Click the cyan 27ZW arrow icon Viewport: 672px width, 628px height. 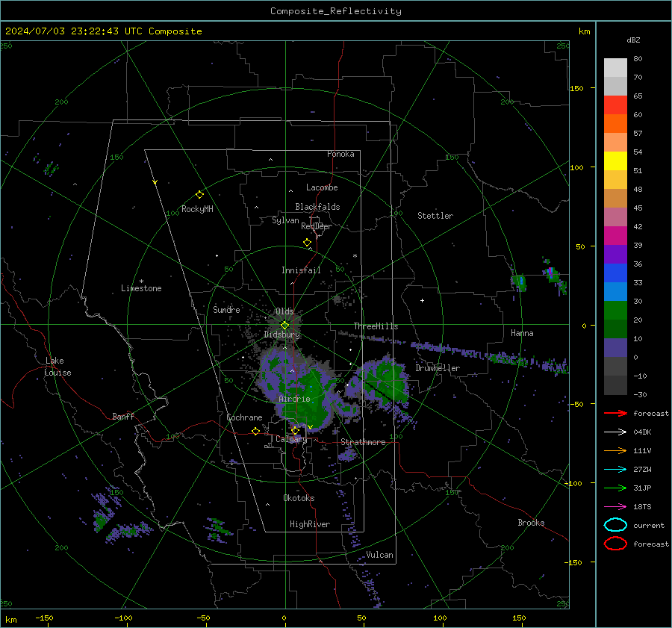tap(615, 470)
